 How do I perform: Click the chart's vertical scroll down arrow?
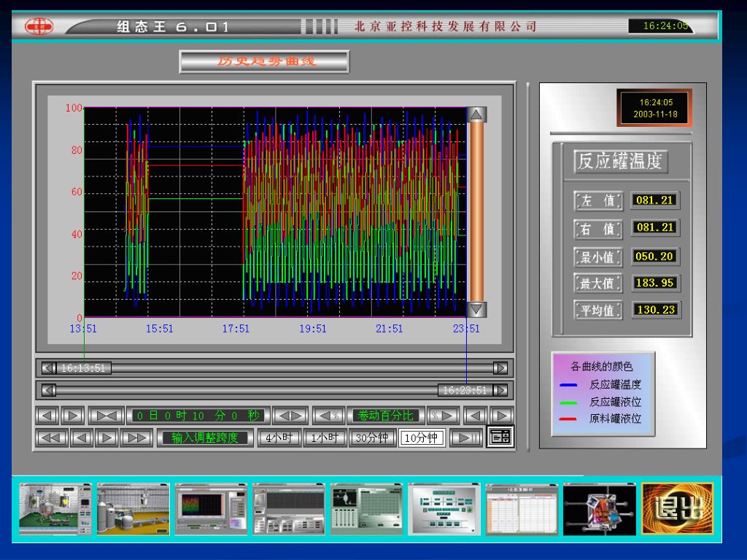tap(476, 309)
